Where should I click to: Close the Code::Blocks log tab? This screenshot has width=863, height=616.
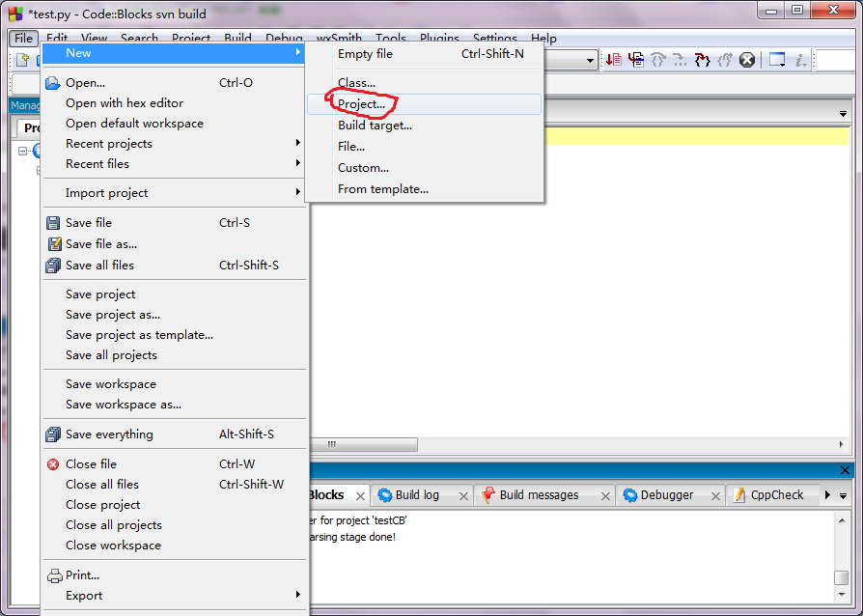click(360, 496)
